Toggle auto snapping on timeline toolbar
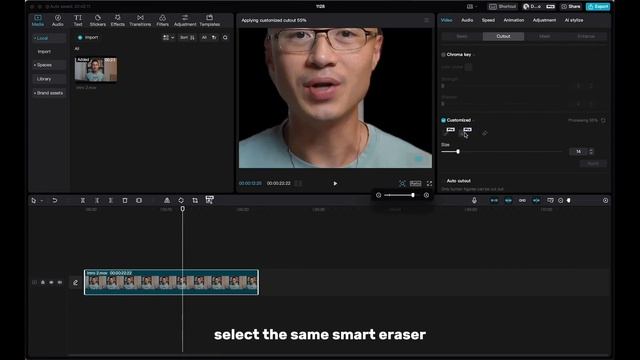This screenshot has height=360, width=640. [508, 200]
